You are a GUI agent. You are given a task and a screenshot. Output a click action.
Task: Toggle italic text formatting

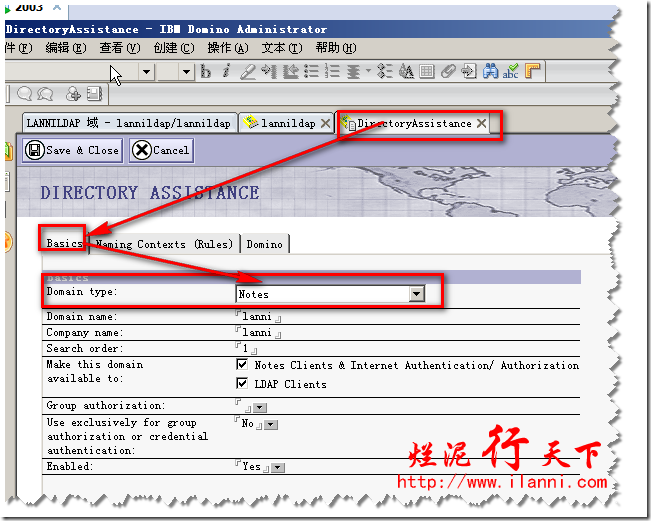[226, 71]
